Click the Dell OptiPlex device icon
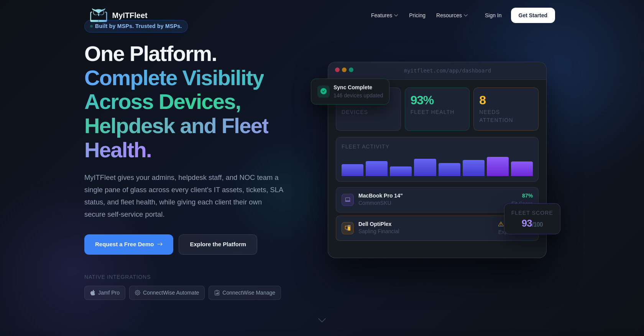Image resolution: width=644 pixels, height=336 pixels. [348, 228]
